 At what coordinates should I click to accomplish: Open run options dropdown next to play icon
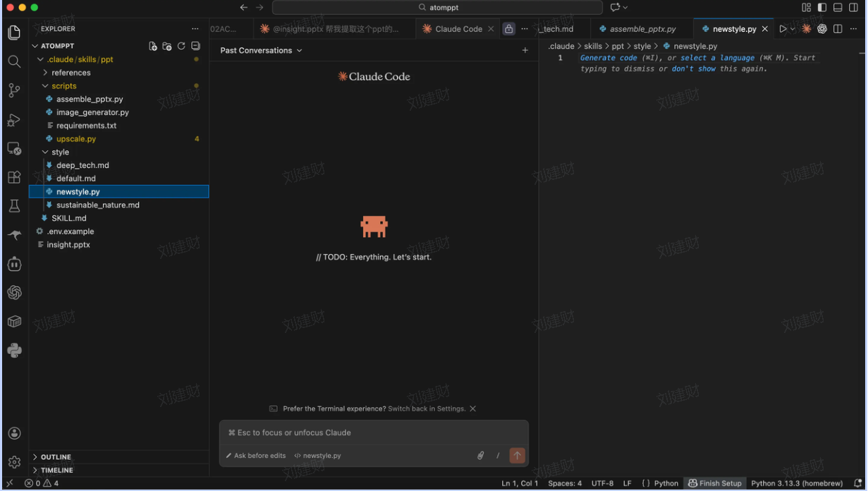tap(793, 29)
